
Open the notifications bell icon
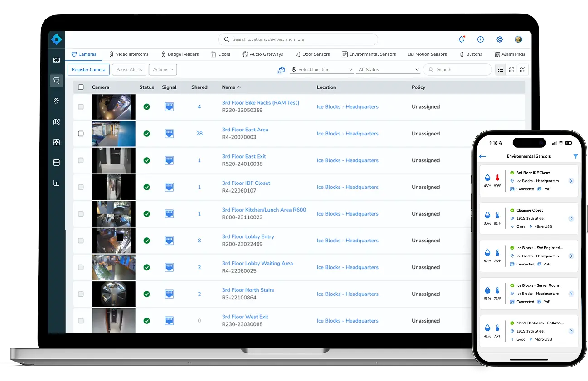point(461,39)
